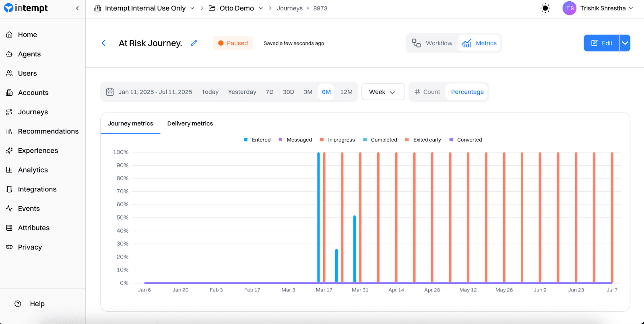Click the Attributes table icon
This screenshot has width=644, height=324.
point(9,228)
